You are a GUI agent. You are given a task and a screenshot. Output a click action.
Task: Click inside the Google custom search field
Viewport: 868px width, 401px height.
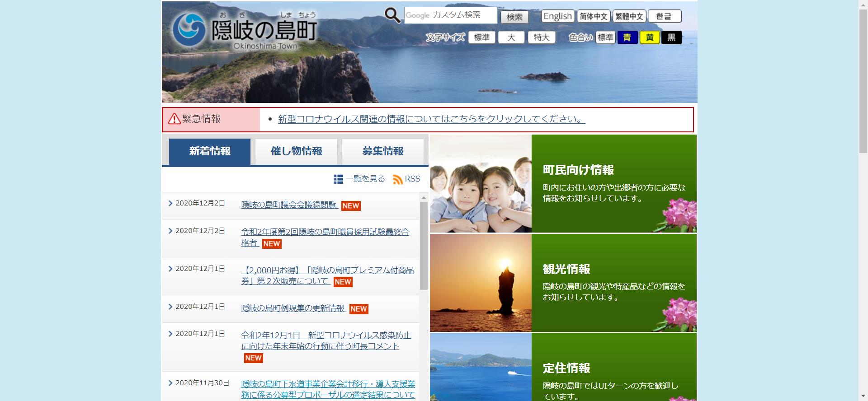[x=451, y=15]
